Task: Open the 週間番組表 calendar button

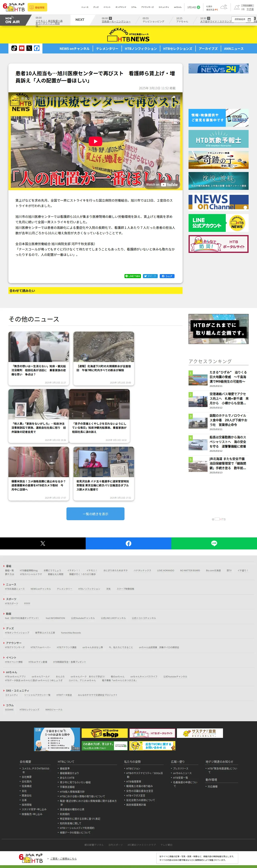Action: tap(243, 20)
